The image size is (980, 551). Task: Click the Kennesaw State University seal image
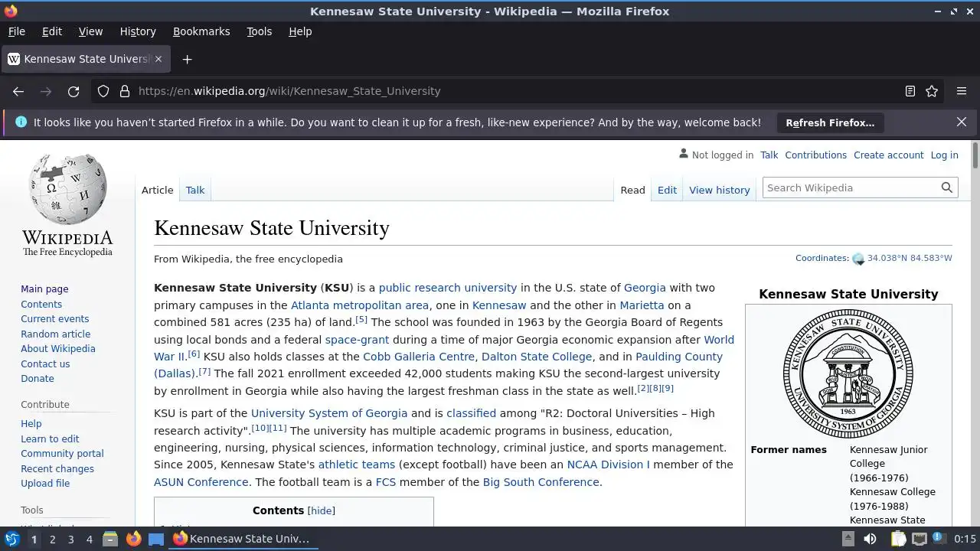848,373
